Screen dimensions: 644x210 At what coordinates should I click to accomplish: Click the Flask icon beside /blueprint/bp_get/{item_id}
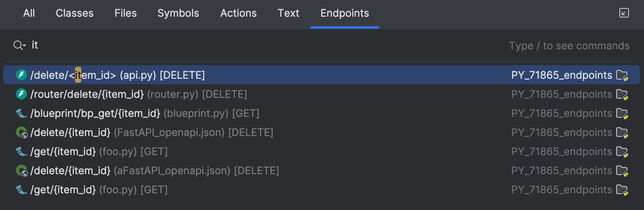(x=21, y=113)
